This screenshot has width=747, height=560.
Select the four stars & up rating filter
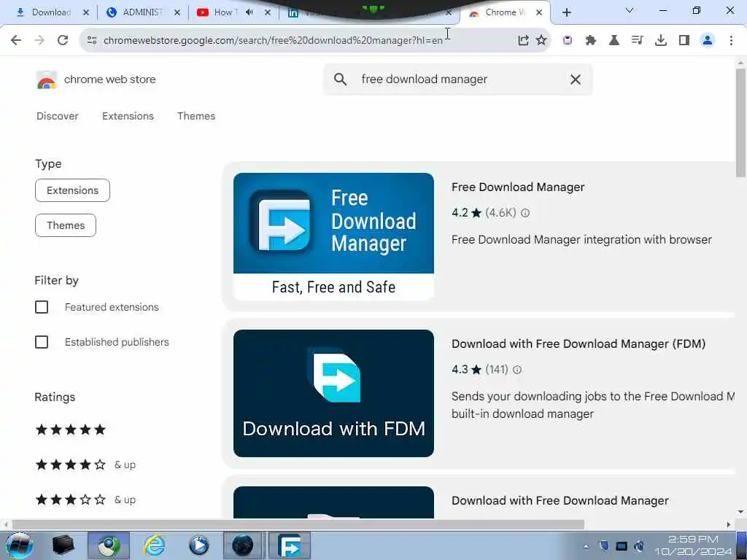85,464
